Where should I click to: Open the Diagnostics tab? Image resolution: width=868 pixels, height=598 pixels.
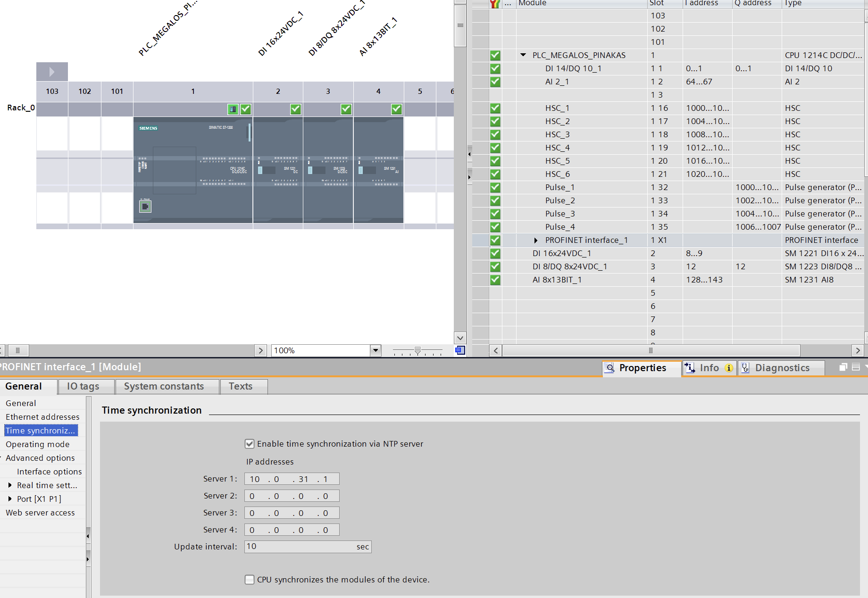pos(781,368)
